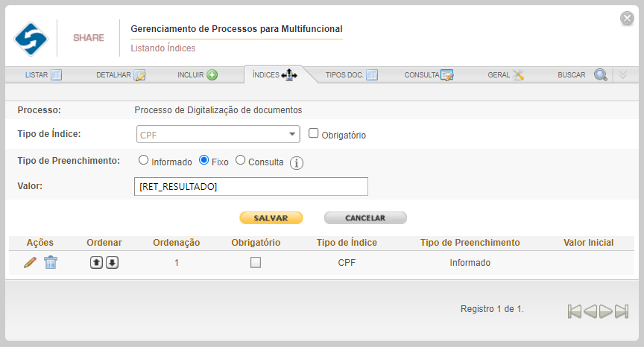The height and width of the screenshot is (347, 644).
Task: Delete the CPF index with trash icon
Action: click(x=51, y=262)
